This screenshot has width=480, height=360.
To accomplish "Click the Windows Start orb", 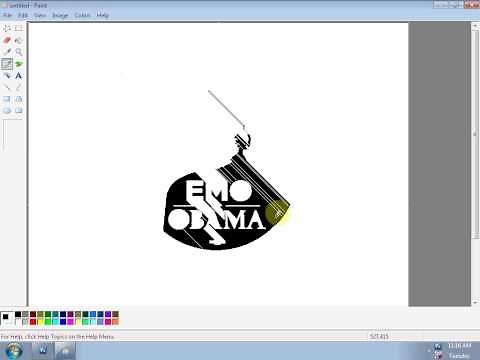I will [14, 351].
